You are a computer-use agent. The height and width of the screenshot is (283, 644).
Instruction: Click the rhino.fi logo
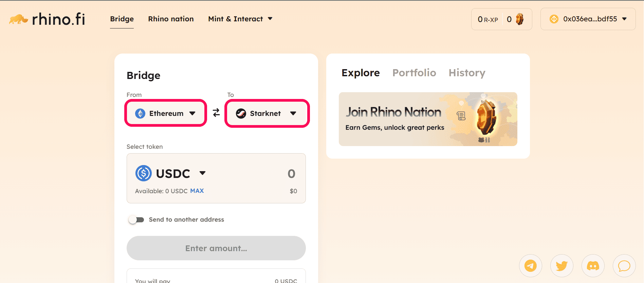(47, 19)
